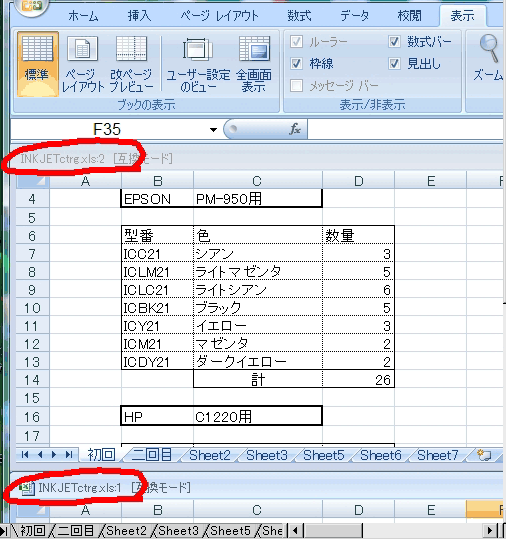Screen dimensions: 506x539
Task: Open the ズーム magnifier tool
Action: coord(488,58)
